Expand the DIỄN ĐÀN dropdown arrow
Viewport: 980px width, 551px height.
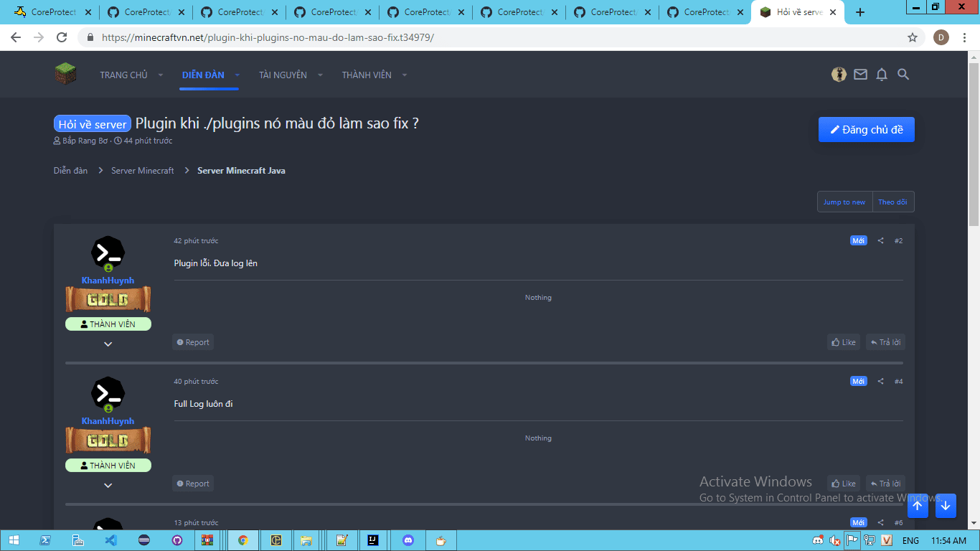pyautogui.click(x=237, y=75)
